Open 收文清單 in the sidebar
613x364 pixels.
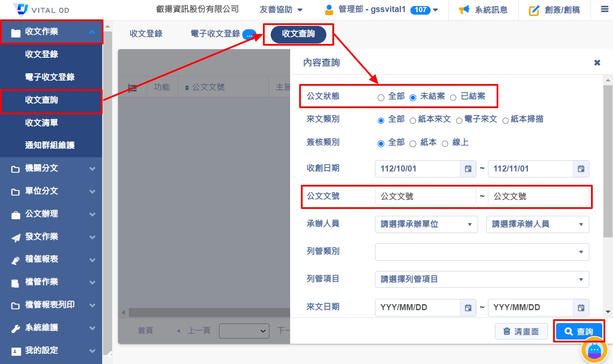click(41, 123)
